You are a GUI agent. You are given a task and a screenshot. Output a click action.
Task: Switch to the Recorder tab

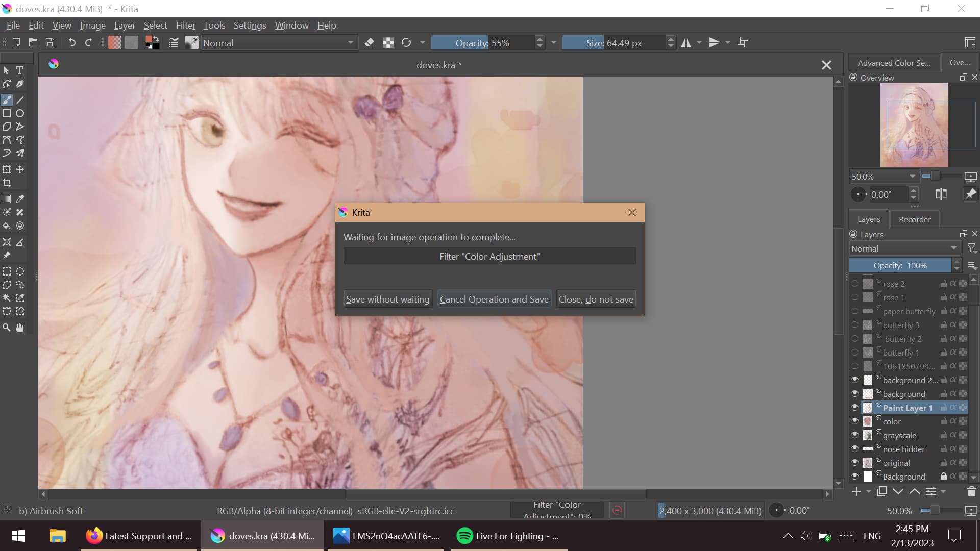coord(914,219)
